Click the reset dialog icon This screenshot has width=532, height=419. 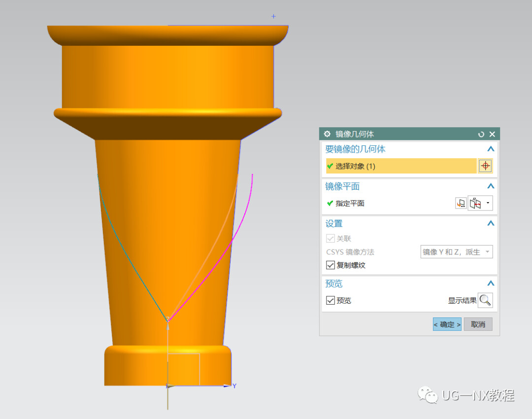point(481,134)
